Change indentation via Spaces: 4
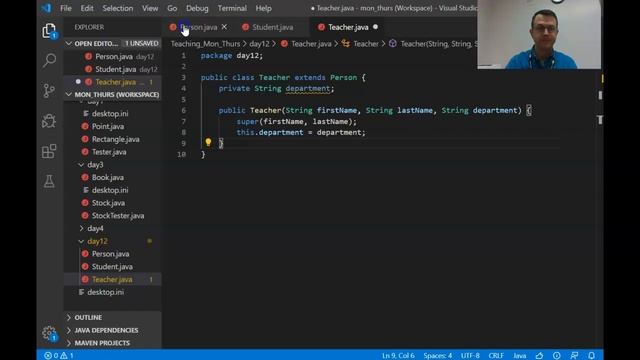 coord(437,356)
